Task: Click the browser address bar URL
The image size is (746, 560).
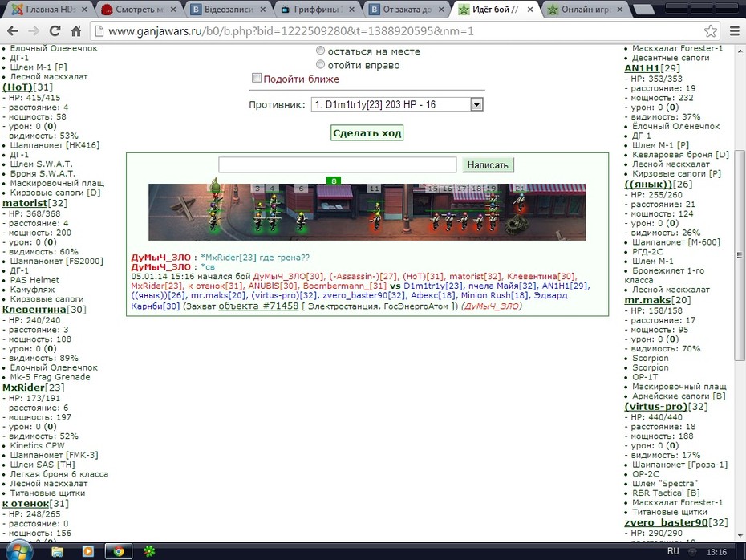Action: click(290, 31)
